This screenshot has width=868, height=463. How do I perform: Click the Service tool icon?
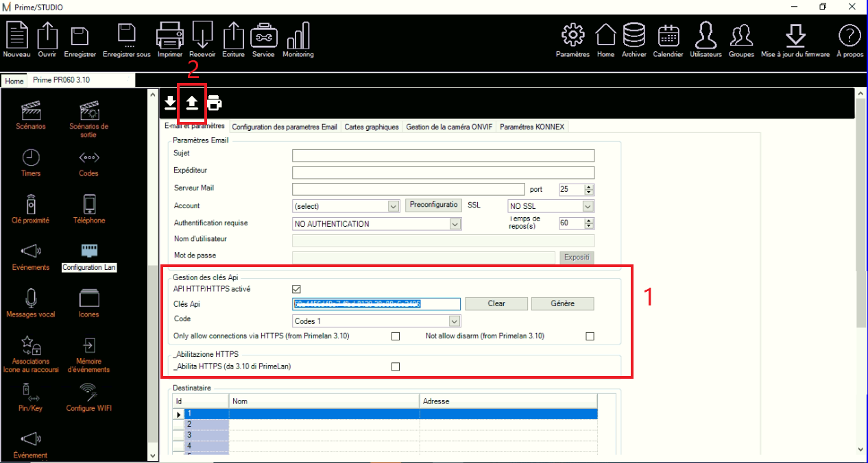(x=263, y=40)
